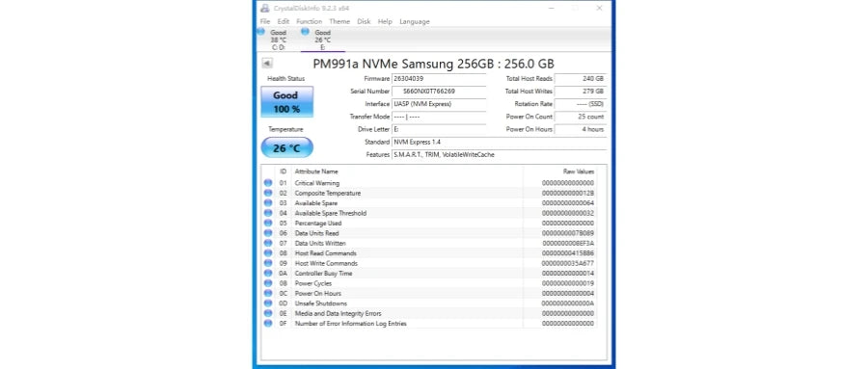Click the Total Host Writes value
The image size is (868, 369).
click(x=581, y=92)
